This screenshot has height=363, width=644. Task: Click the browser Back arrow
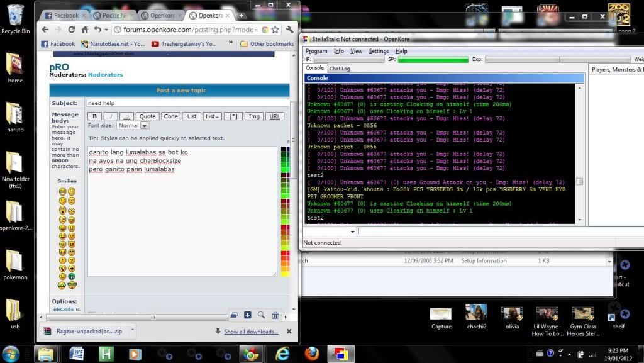pyautogui.click(x=45, y=30)
